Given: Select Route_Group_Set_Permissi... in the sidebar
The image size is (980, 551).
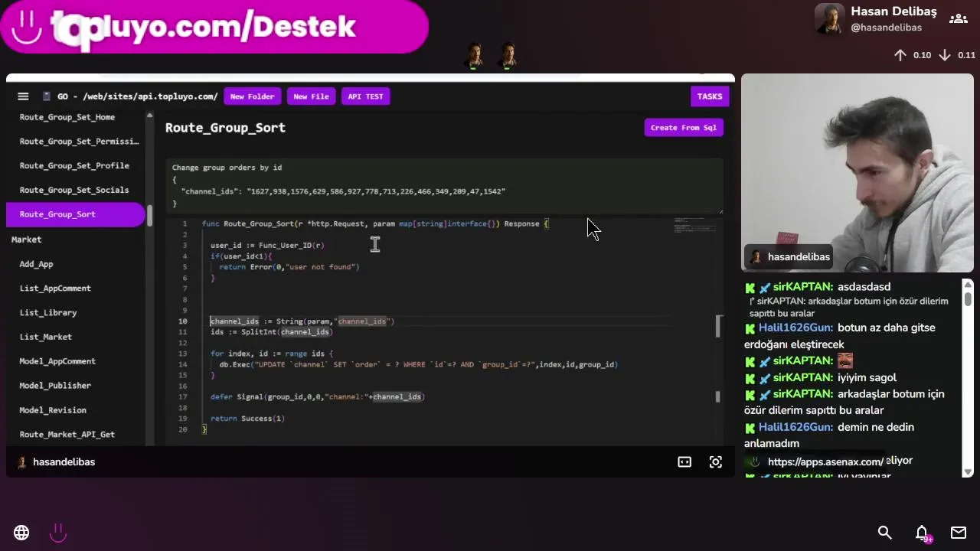Looking at the screenshot, I should (79, 142).
